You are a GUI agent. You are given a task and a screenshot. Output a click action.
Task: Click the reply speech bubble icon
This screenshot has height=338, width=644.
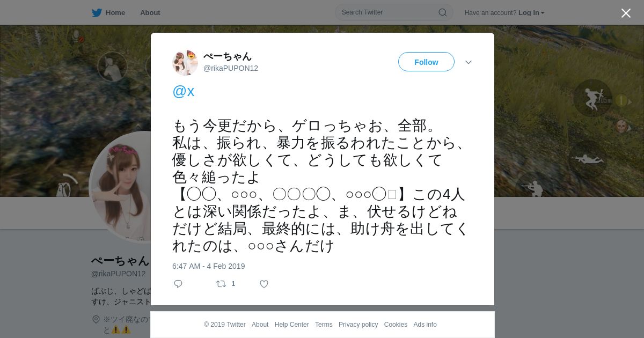click(178, 284)
